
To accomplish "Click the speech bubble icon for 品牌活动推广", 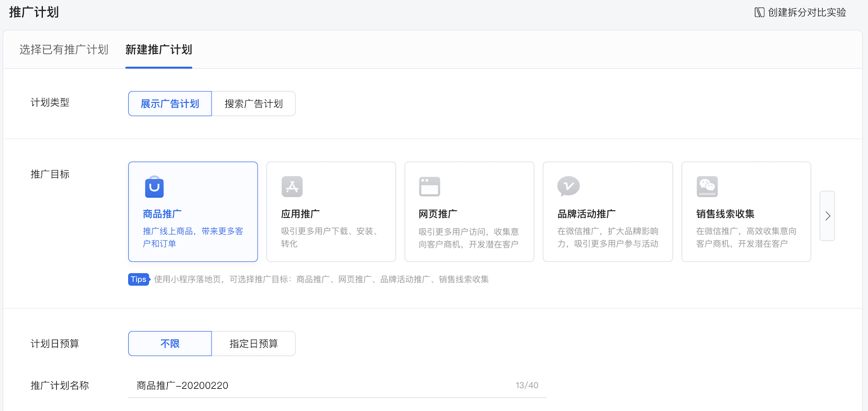I will 568,187.
